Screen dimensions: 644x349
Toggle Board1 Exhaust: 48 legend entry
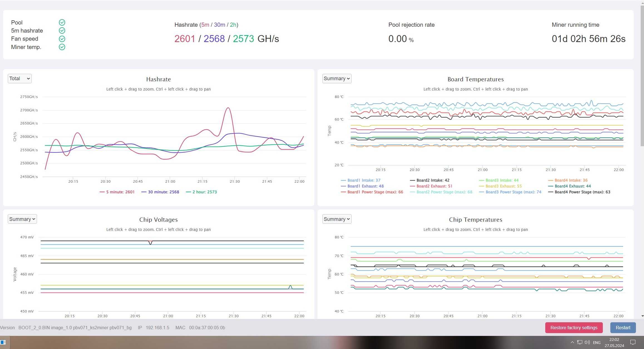(362, 186)
